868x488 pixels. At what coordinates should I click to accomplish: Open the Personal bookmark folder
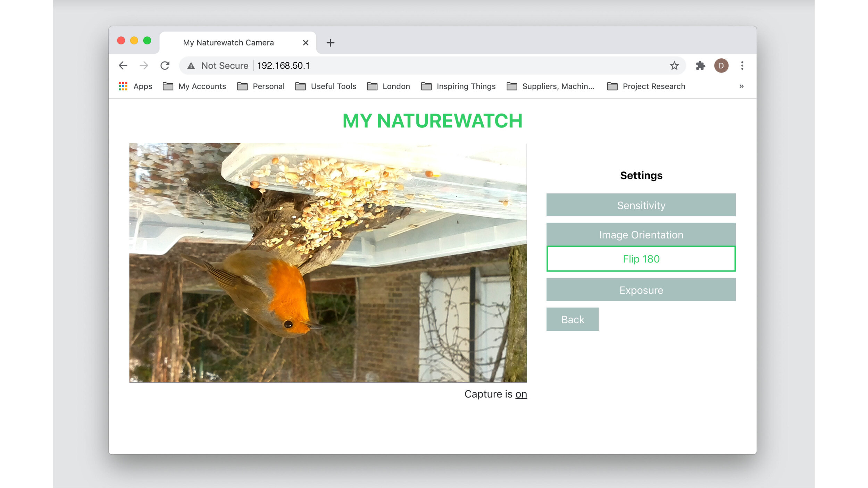261,86
